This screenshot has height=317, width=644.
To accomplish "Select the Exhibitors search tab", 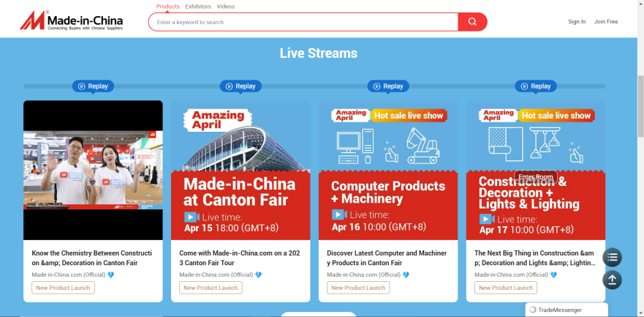I will [198, 7].
